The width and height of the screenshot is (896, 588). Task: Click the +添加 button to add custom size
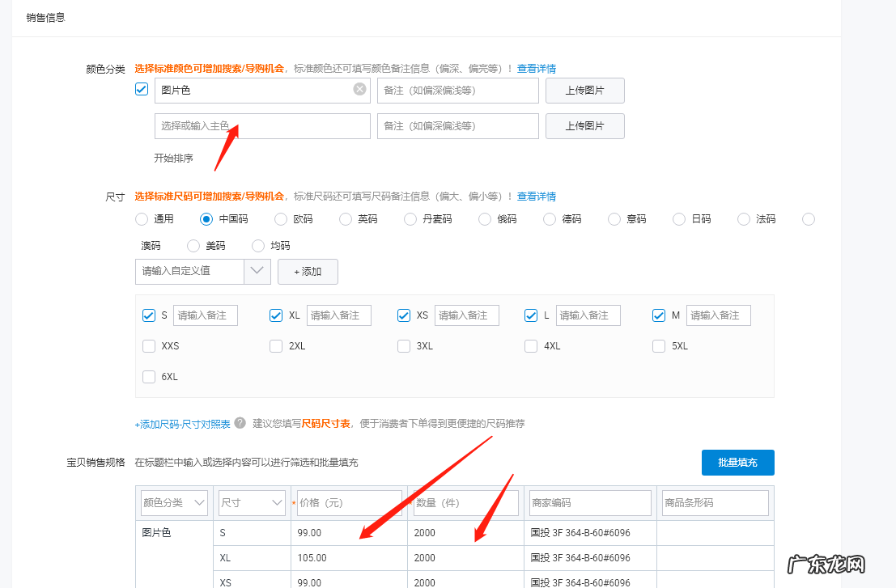click(x=308, y=271)
